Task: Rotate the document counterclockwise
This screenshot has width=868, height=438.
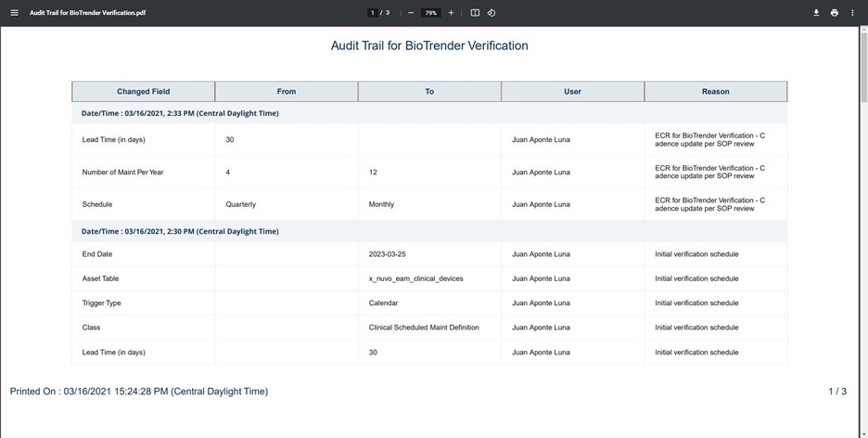Action: click(491, 13)
